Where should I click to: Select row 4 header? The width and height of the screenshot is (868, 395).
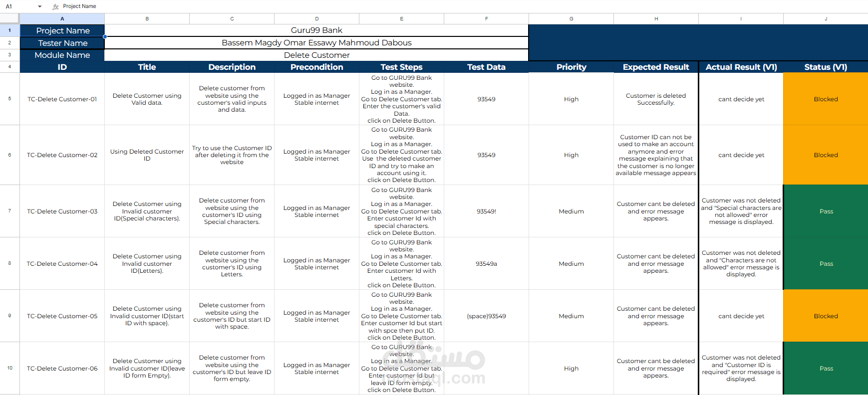pyautogui.click(x=9, y=67)
